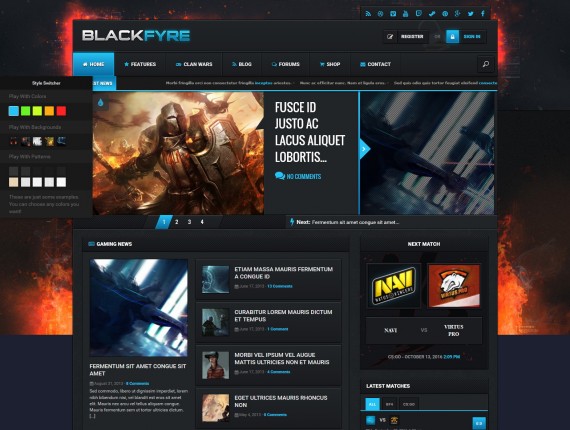The width and height of the screenshot is (570, 430).
Task: Switch to the CS:GO matches tab
Action: pyautogui.click(x=409, y=404)
